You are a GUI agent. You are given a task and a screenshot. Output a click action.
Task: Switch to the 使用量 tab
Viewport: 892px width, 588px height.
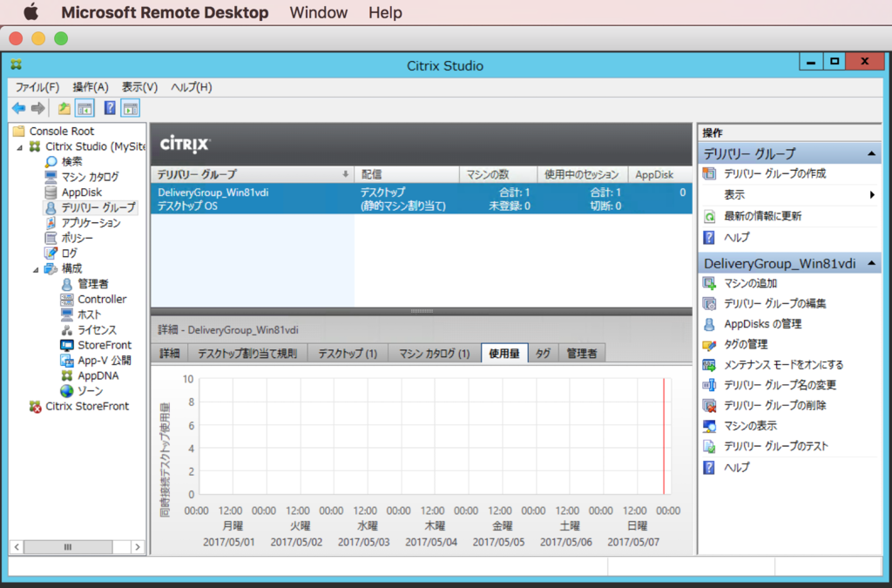(504, 353)
